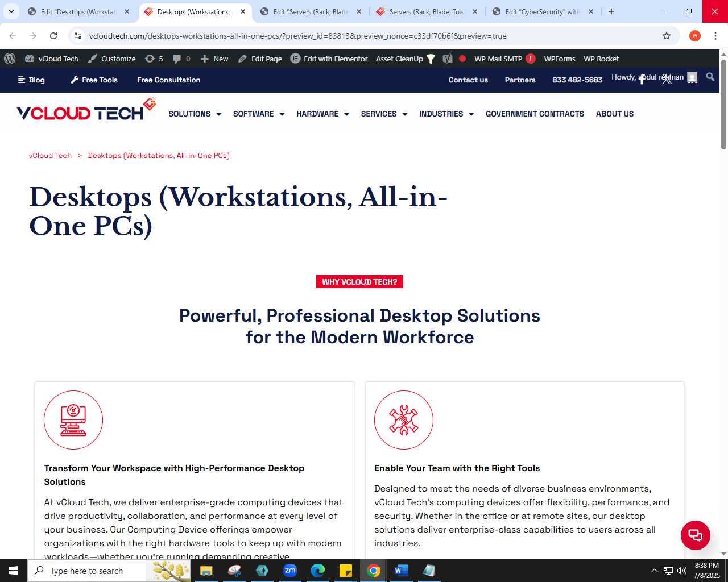This screenshot has width=728, height=582.
Task: Click the browser forward arrow
Action: (x=33, y=36)
